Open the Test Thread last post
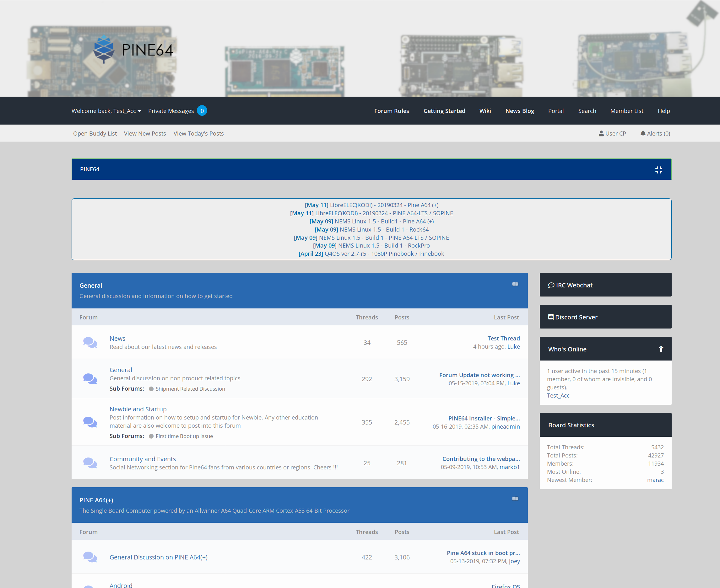Viewport: 720px width, 588px height. click(x=504, y=338)
